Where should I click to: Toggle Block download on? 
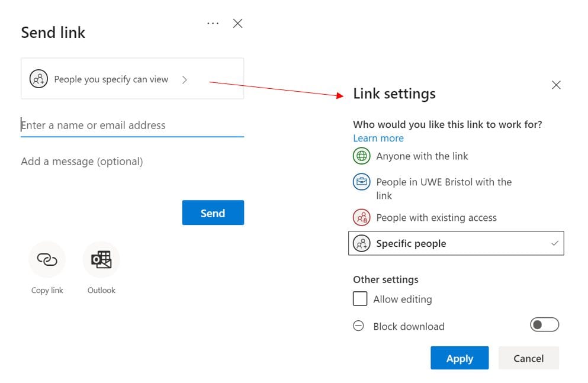click(544, 324)
